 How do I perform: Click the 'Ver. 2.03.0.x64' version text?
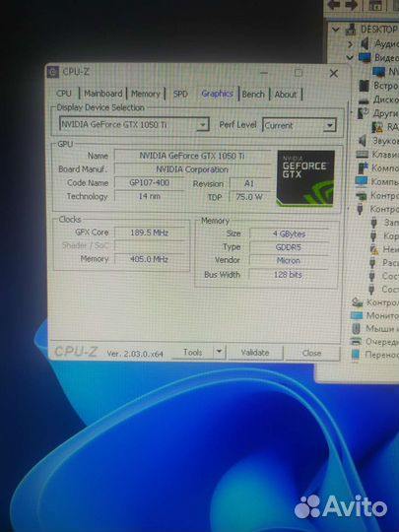135,354
